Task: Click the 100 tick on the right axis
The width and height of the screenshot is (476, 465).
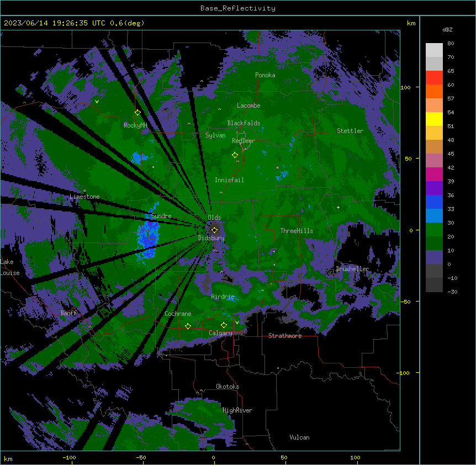Action: (x=405, y=87)
